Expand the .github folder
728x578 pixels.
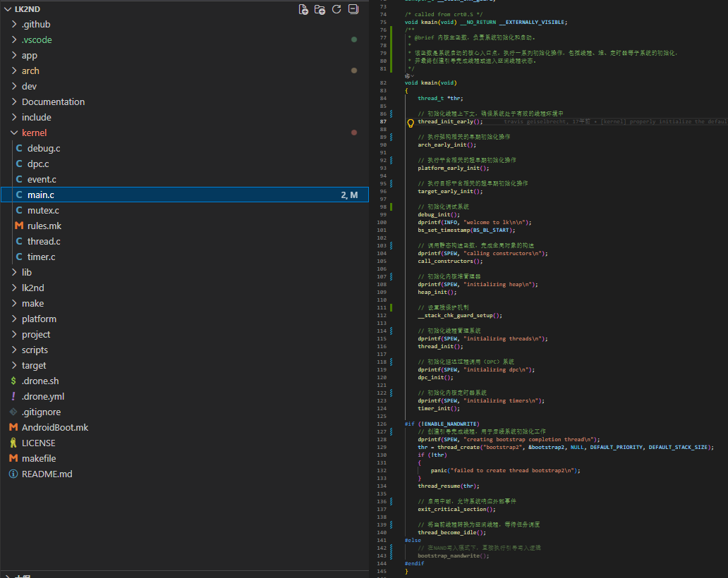[14, 24]
